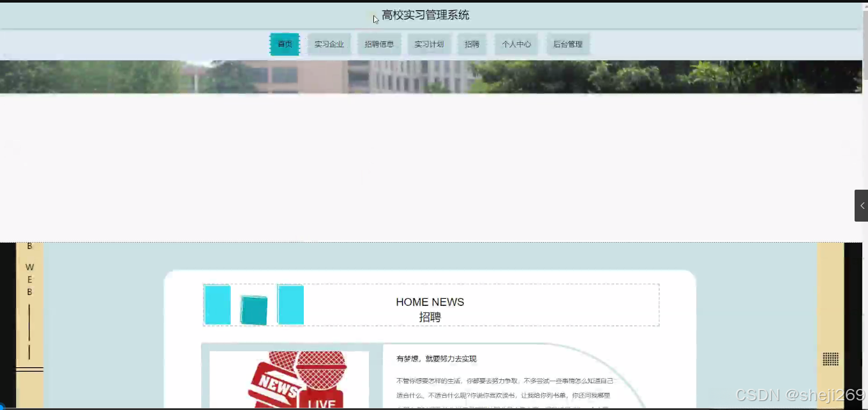
Task: Expand the side panel arrow handle
Action: tap(861, 206)
